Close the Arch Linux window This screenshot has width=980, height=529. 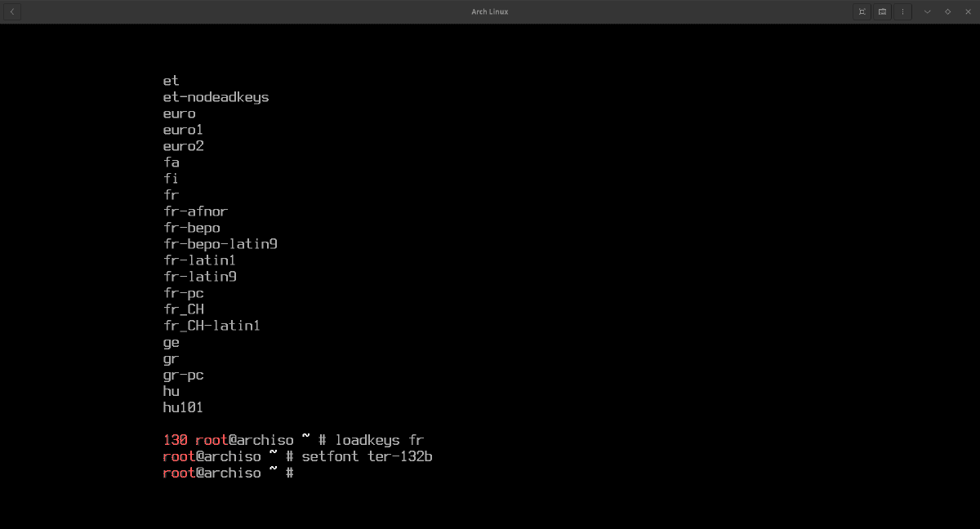pyautogui.click(x=968, y=11)
